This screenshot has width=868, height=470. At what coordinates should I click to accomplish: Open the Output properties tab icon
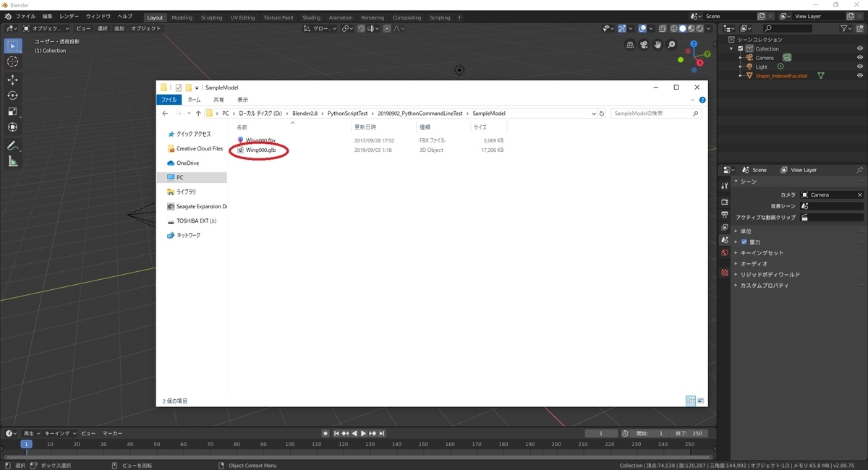[725, 215]
